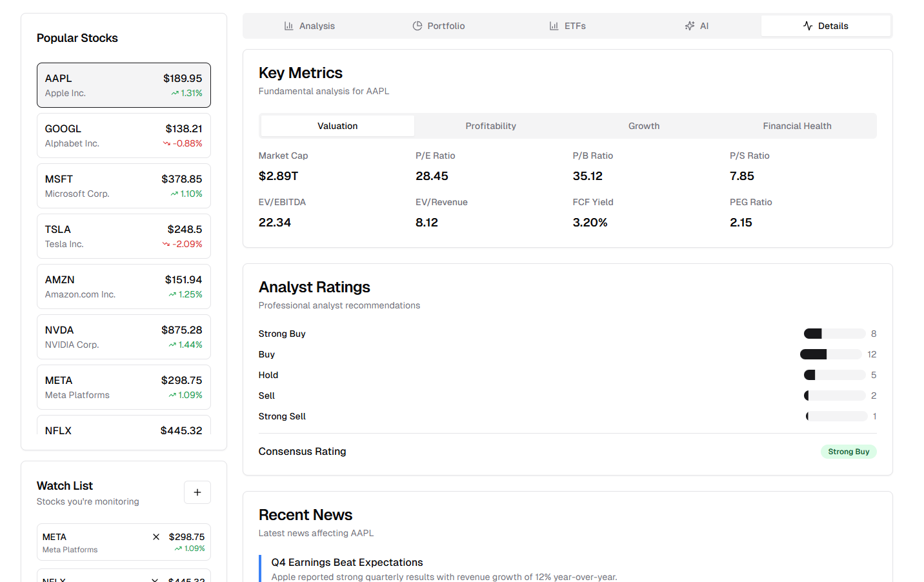Remove META from watch list with X

pyautogui.click(x=156, y=537)
